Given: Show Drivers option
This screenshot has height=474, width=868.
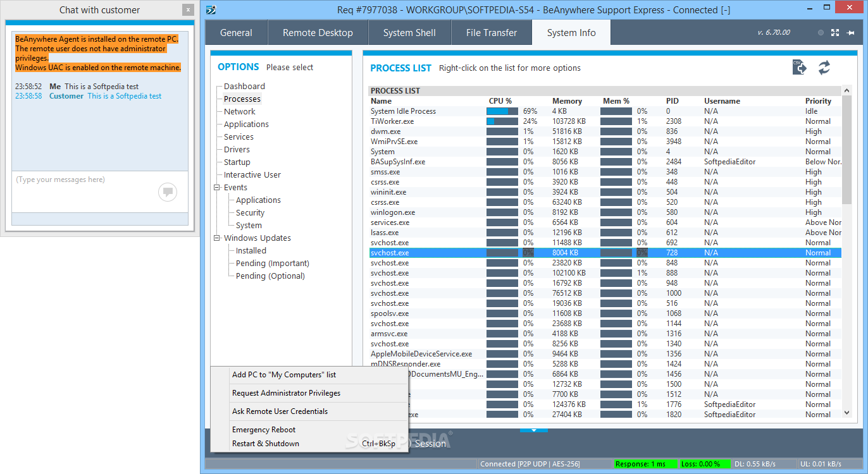Looking at the screenshot, I should click(x=237, y=149).
